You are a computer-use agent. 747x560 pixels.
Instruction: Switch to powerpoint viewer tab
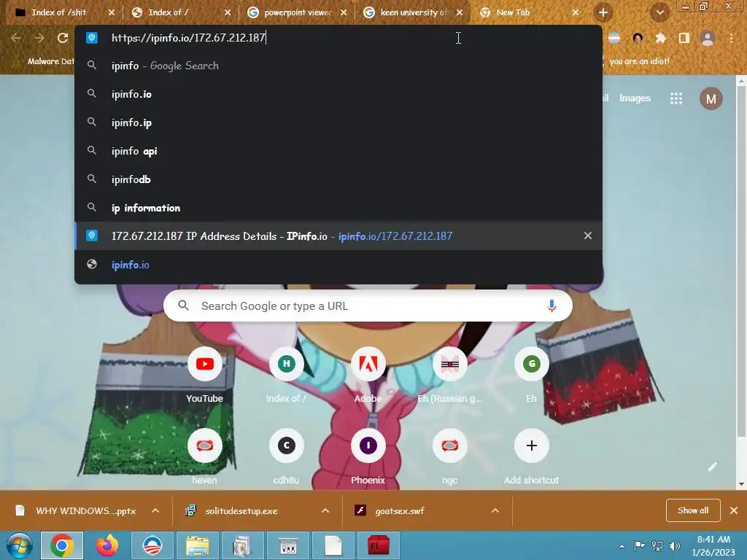[296, 12]
